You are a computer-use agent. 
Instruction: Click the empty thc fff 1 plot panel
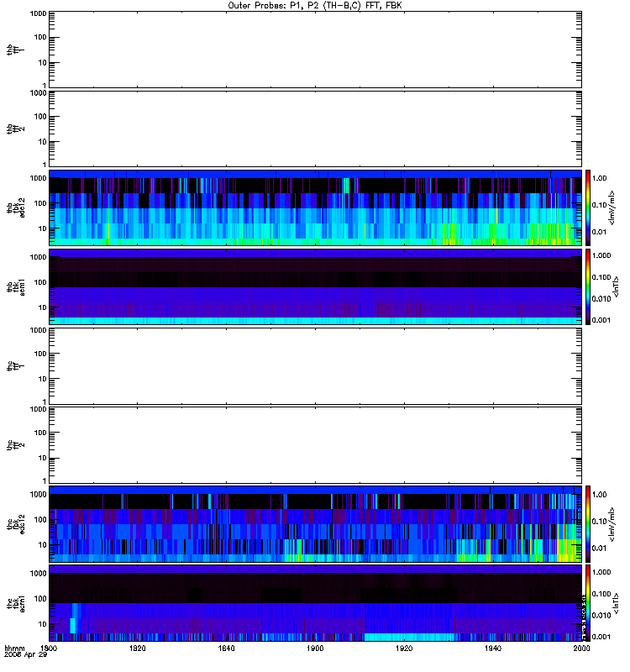coord(315,366)
